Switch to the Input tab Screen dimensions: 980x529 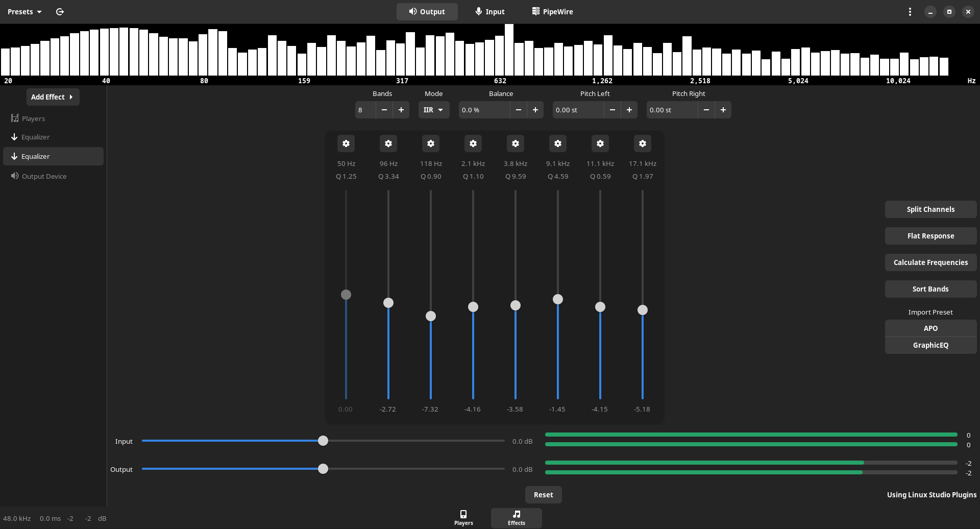click(x=489, y=12)
